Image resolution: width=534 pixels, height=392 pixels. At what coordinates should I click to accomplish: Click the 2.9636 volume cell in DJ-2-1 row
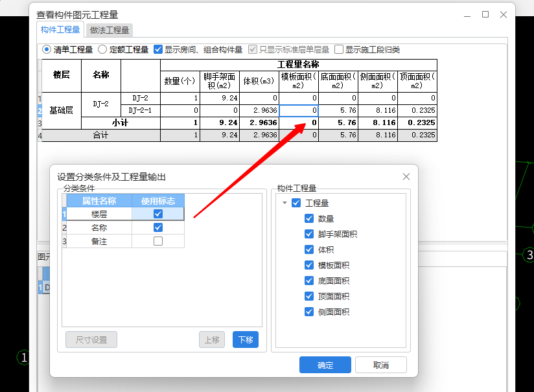coord(259,110)
